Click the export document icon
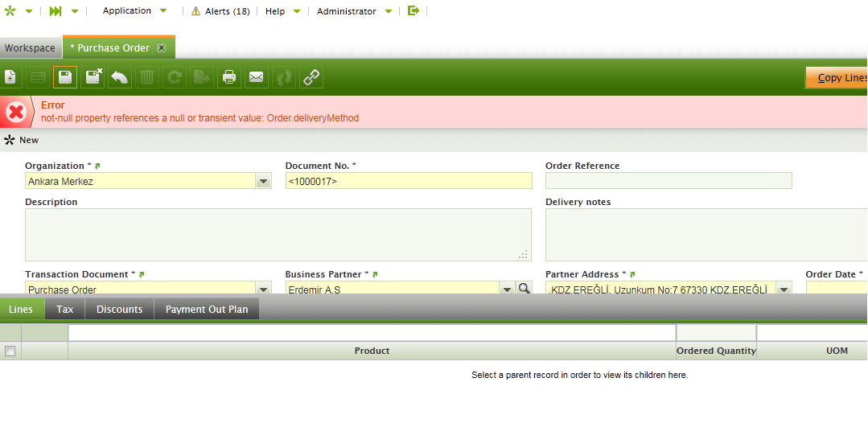Screen dimensions: 868x423 [x=201, y=77]
